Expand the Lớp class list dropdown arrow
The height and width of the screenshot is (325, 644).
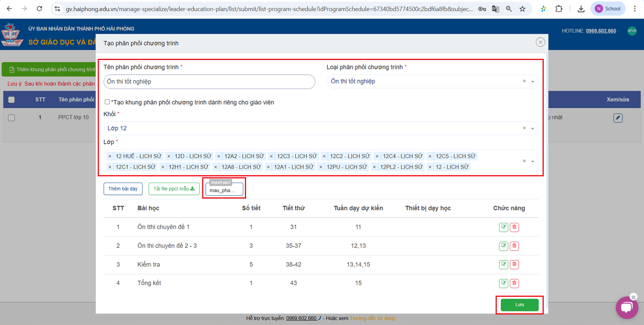532,162
